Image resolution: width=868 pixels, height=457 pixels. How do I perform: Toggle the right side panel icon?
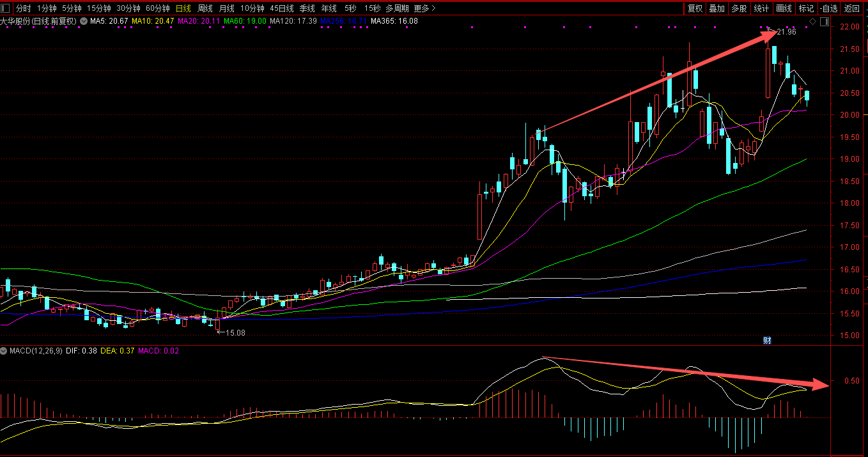pos(825,21)
